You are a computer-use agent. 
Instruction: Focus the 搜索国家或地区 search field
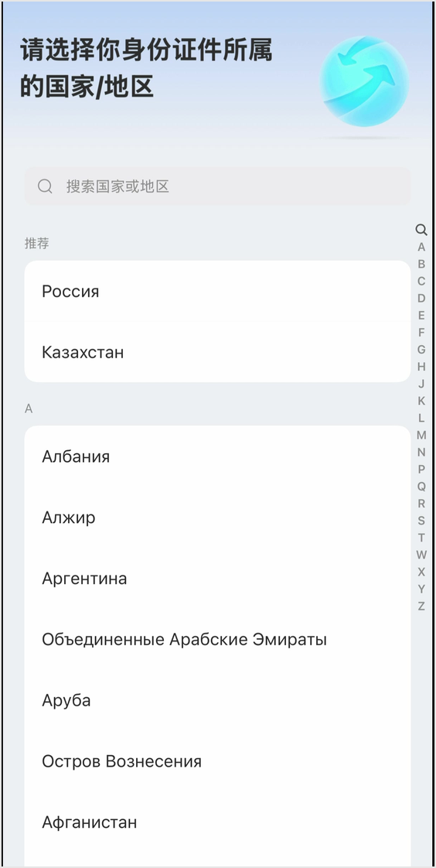(x=217, y=186)
